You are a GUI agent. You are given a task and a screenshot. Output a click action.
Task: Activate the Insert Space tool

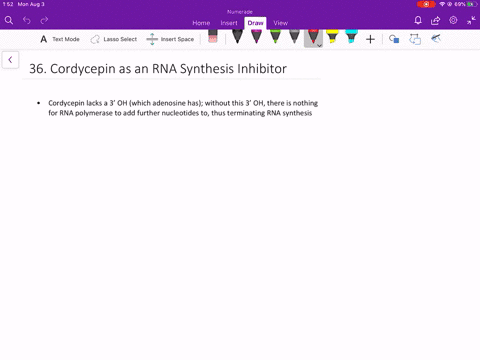(170, 39)
